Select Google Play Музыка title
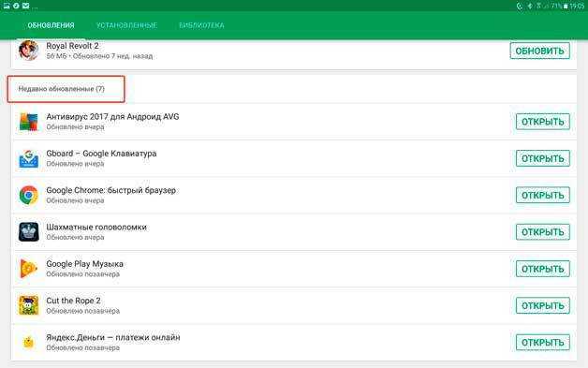The image size is (588, 368). (85, 264)
